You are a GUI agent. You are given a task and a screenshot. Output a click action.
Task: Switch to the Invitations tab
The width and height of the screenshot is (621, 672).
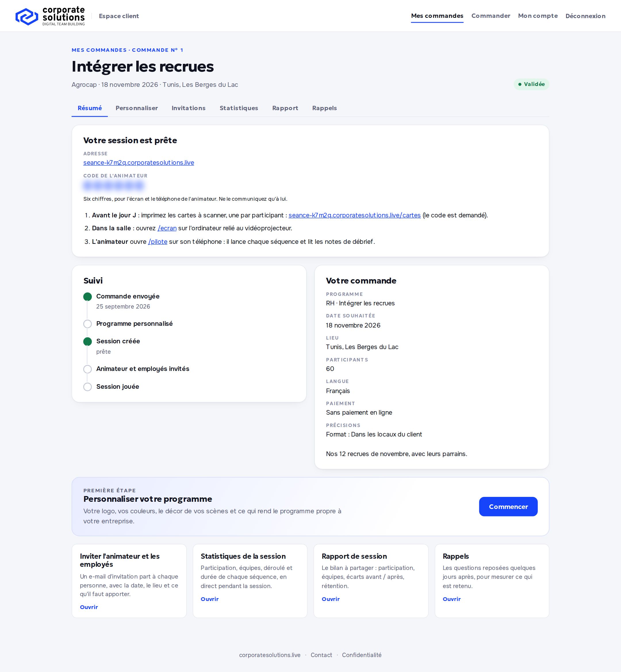[189, 108]
